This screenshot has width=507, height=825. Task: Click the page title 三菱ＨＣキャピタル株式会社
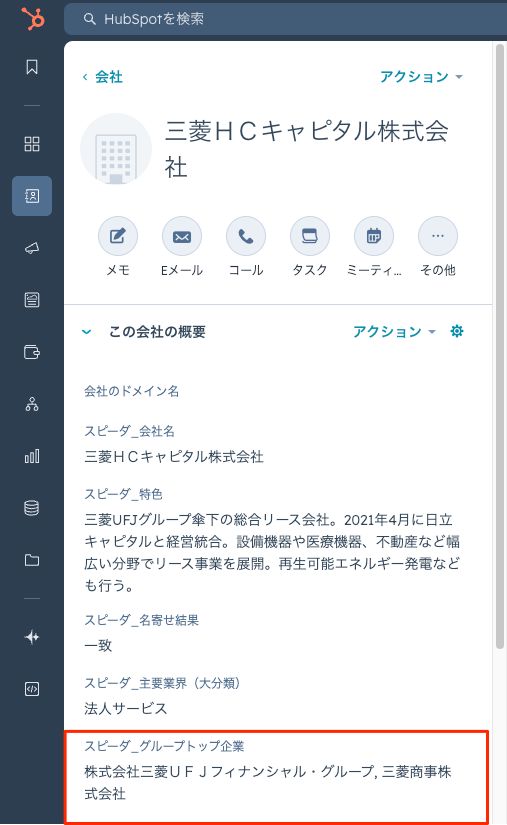(x=307, y=149)
